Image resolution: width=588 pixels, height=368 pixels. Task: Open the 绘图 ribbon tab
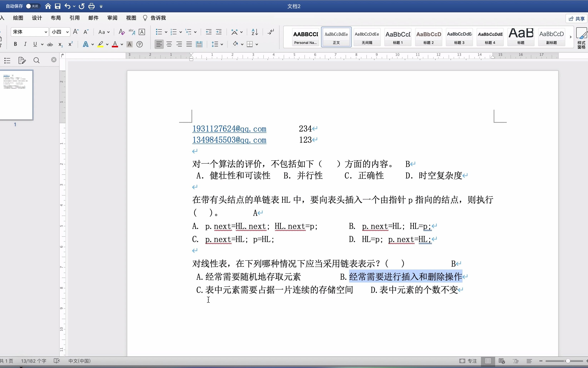click(x=18, y=18)
